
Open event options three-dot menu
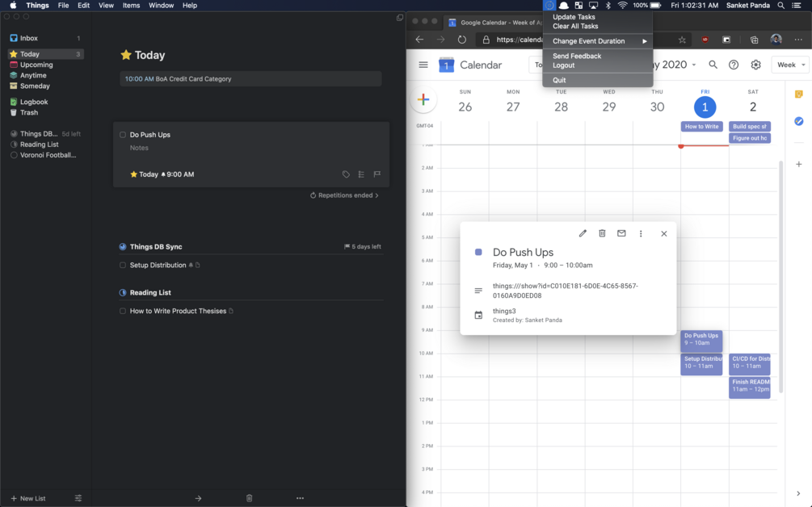pyautogui.click(x=641, y=234)
